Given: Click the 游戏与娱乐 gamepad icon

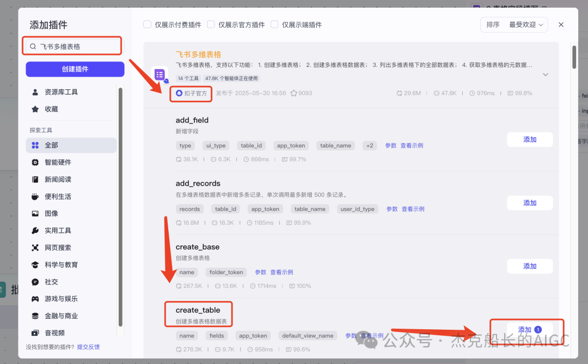Looking at the screenshot, I should (x=35, y=299).
